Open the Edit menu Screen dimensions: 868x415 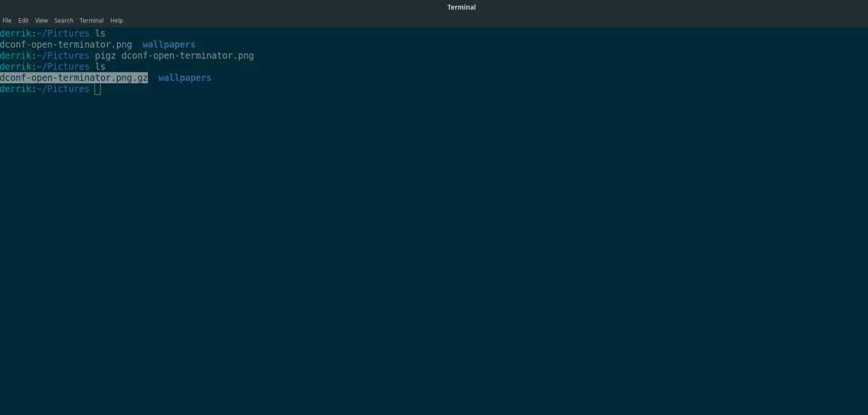24,20
